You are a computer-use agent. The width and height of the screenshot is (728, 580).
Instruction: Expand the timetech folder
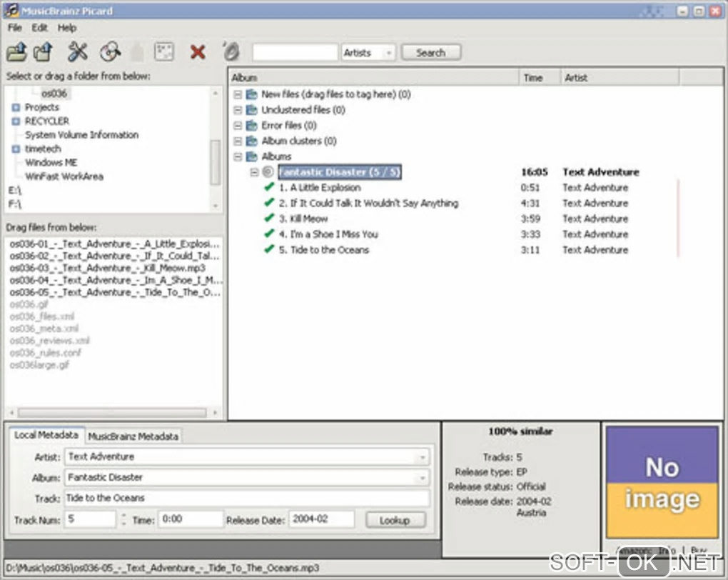pyautogui.click(x=16, y=149)
